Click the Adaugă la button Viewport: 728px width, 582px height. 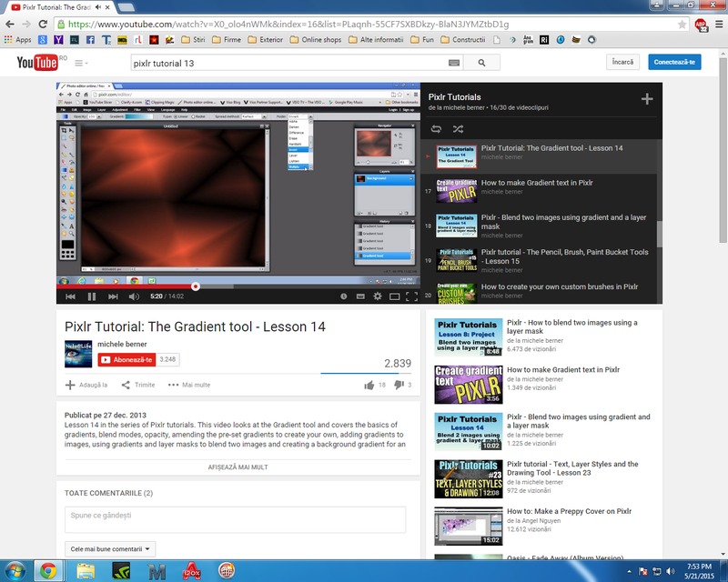pyautogui.click(x=86, y=385)
